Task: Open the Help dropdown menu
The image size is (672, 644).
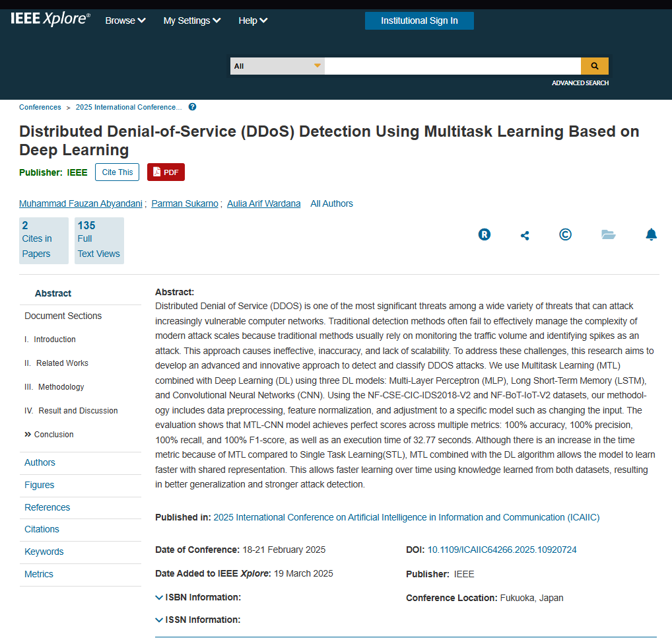Action: click(253, 20)
